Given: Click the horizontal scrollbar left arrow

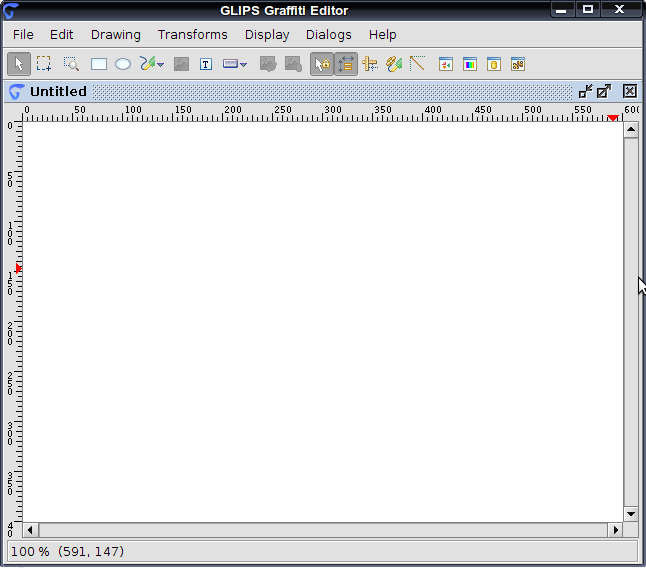Looking at the screenshot, I should click(30, 530).
